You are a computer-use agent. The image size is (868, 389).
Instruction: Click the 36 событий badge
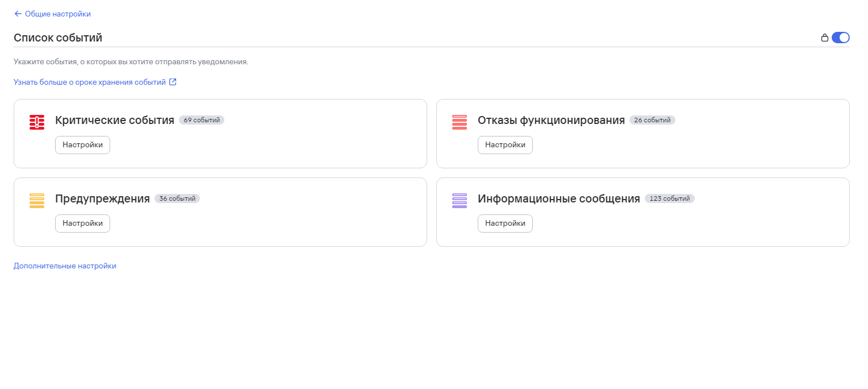click(177, 199)
